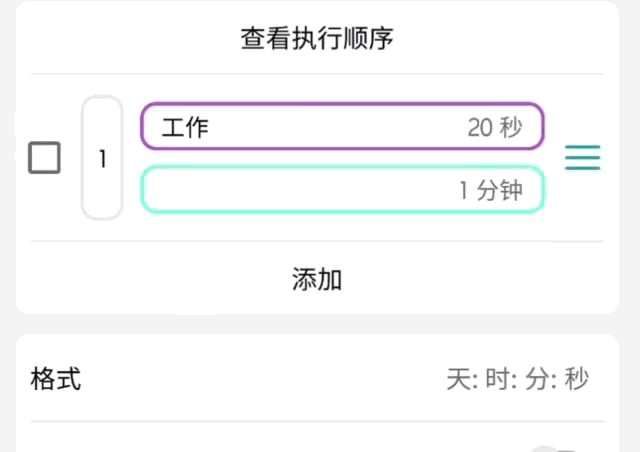640x452 pixels.
Task: Open 查看执行顺序 to view execution order
Action: pos(317,39)
